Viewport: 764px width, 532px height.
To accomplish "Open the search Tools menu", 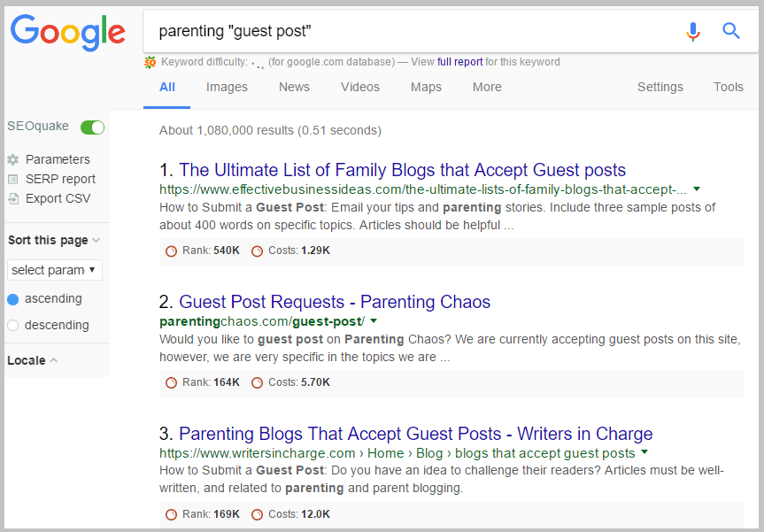I will (x=729, y=88).
